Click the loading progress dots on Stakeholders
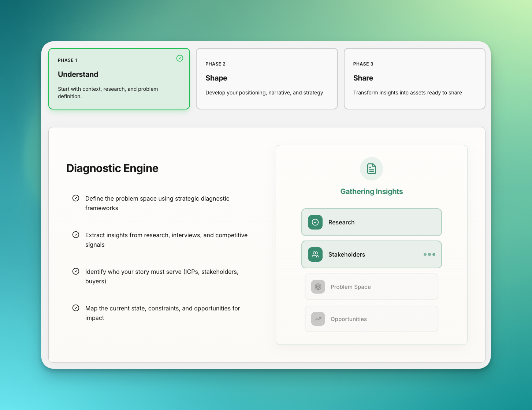This screenshot has height=410, width=532. coord(429,254)
